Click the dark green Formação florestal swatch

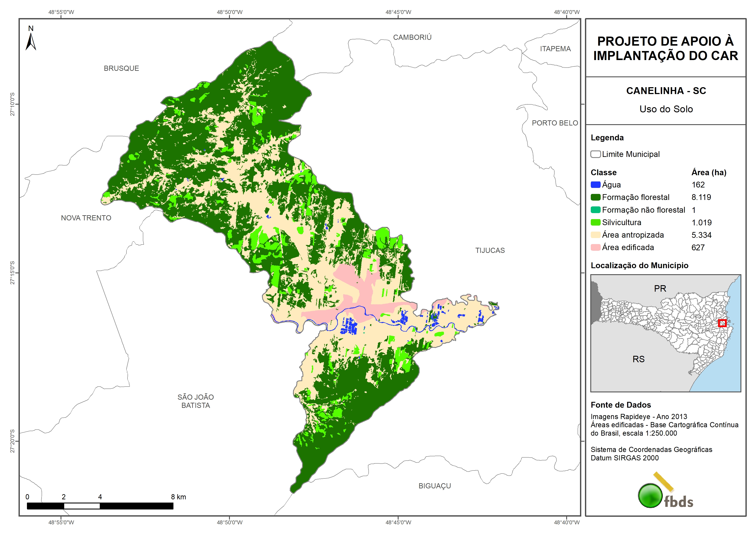[x=595, y=197]
